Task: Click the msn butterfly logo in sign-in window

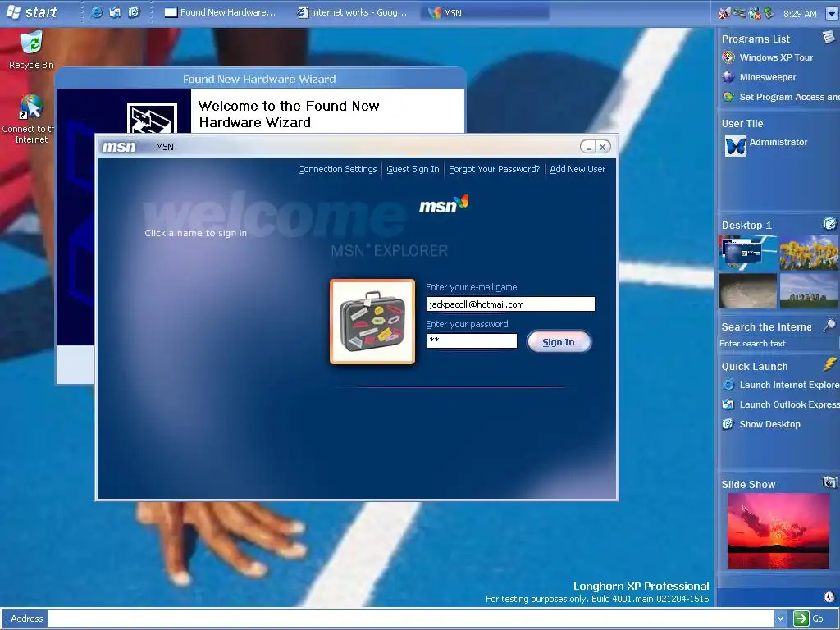Action: pyautogui.click(x=444, y=204)
